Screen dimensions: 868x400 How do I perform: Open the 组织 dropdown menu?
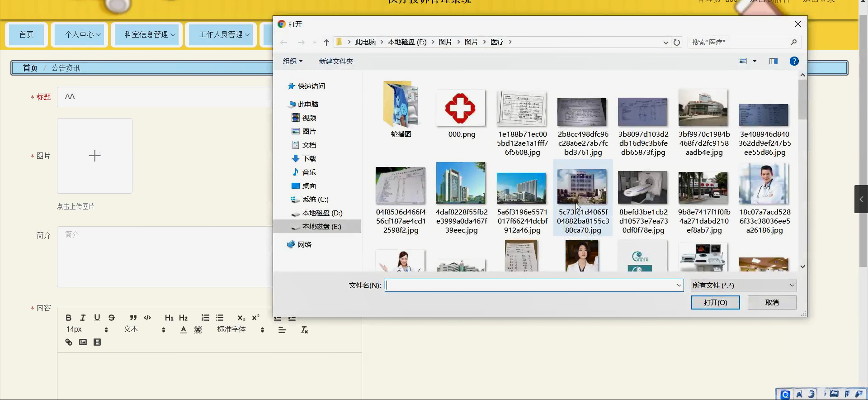[x=292, y=61]
